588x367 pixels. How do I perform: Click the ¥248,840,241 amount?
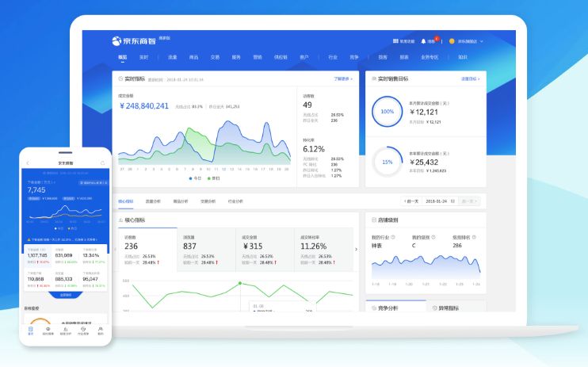tap(144, 106)
